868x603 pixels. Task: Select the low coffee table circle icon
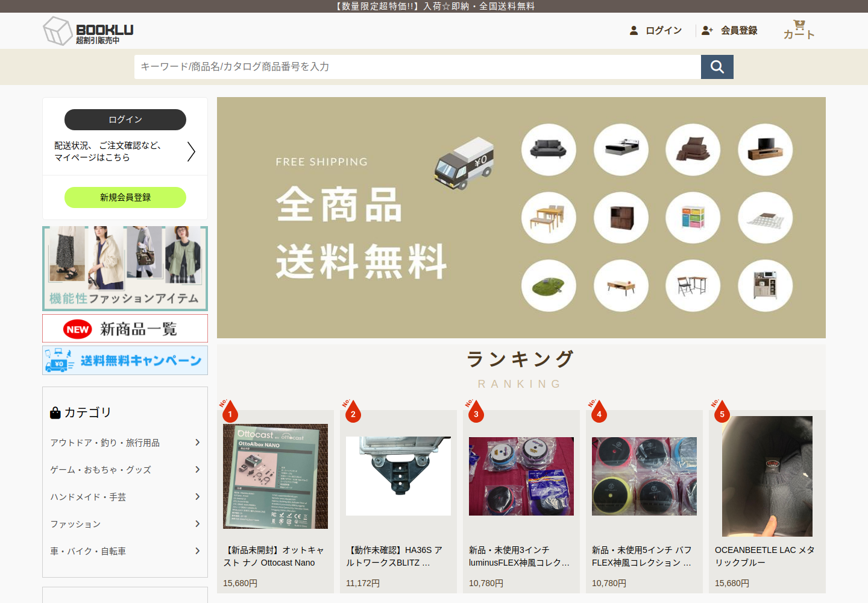click(x=621, y=286)
